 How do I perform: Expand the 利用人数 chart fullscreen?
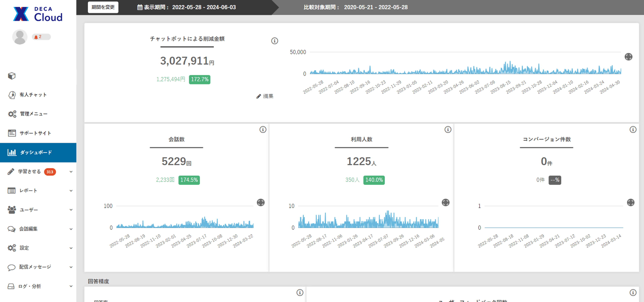point(445,202)
